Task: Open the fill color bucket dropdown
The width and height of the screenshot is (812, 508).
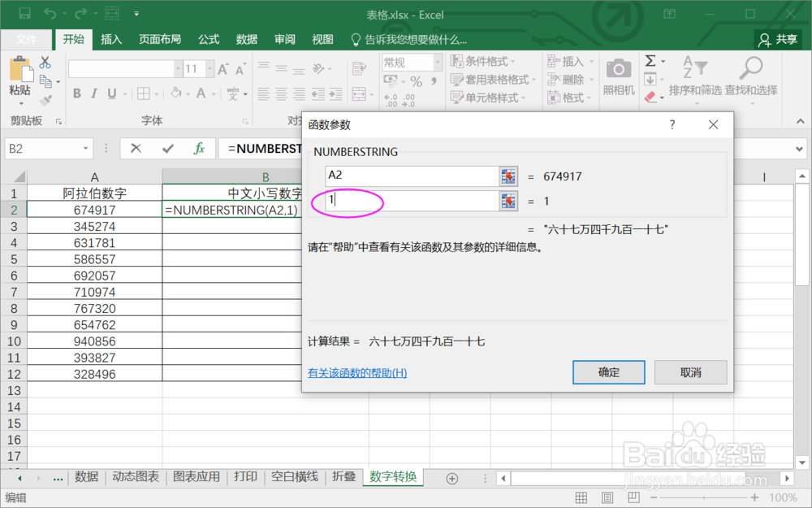Action: [188, 93]
